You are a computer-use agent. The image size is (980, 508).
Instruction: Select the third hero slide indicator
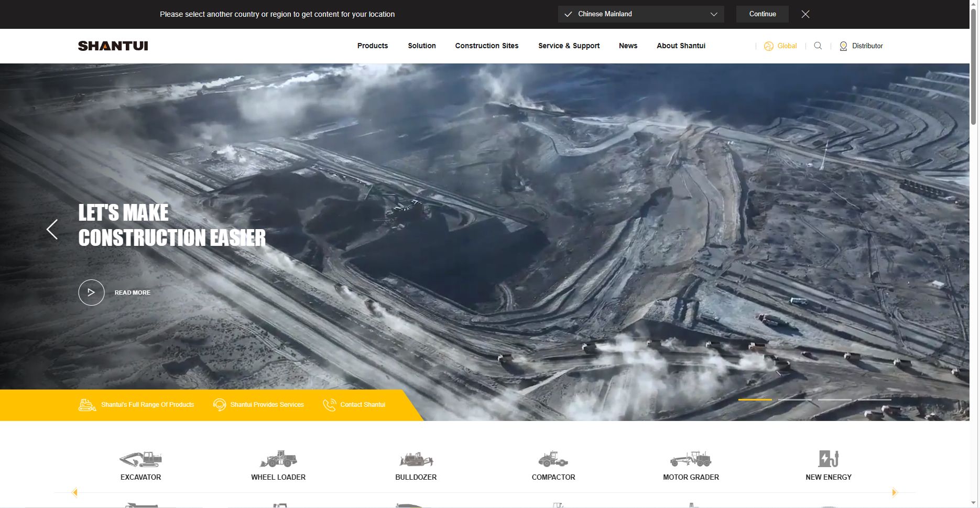834,399
